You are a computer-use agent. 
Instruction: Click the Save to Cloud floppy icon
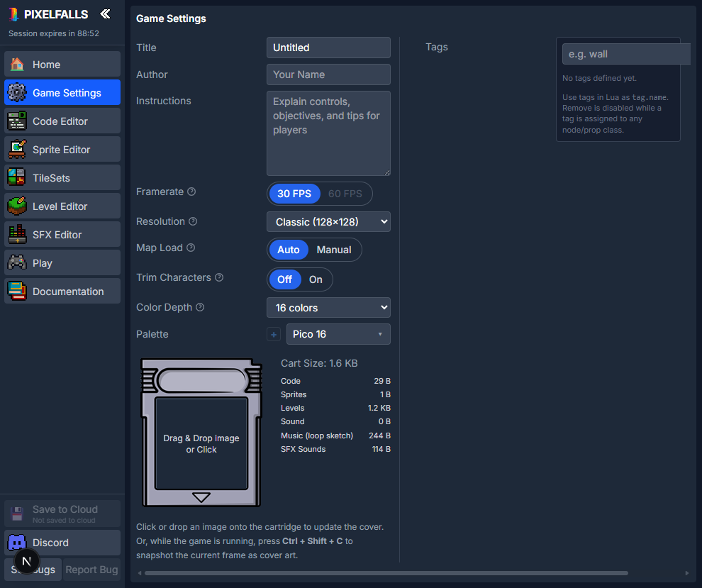[x=17, y=514]
